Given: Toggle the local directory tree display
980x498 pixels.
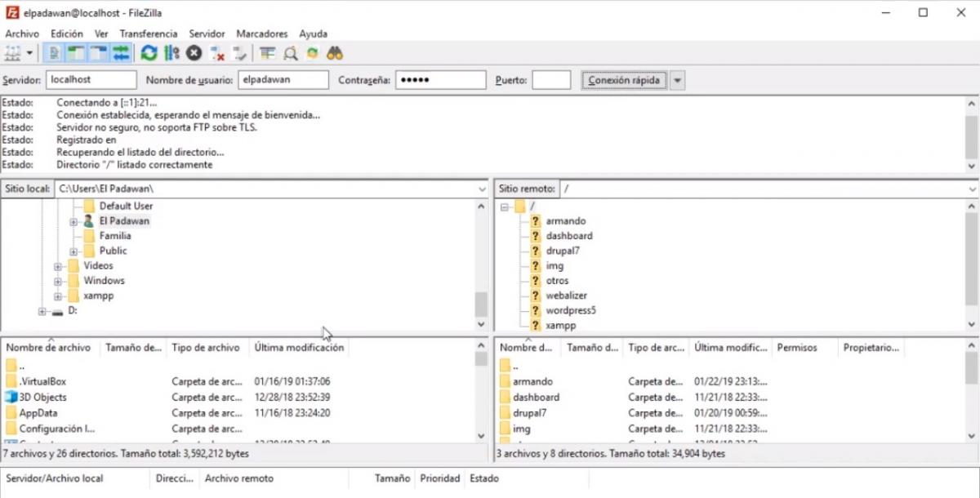Looking at the screenshot, I should tap(76, 54).
